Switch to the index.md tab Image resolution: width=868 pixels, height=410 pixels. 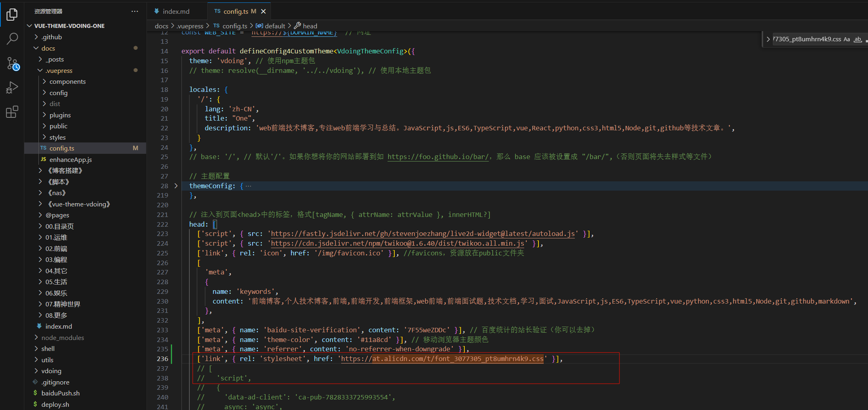click(x=177, y=11)
